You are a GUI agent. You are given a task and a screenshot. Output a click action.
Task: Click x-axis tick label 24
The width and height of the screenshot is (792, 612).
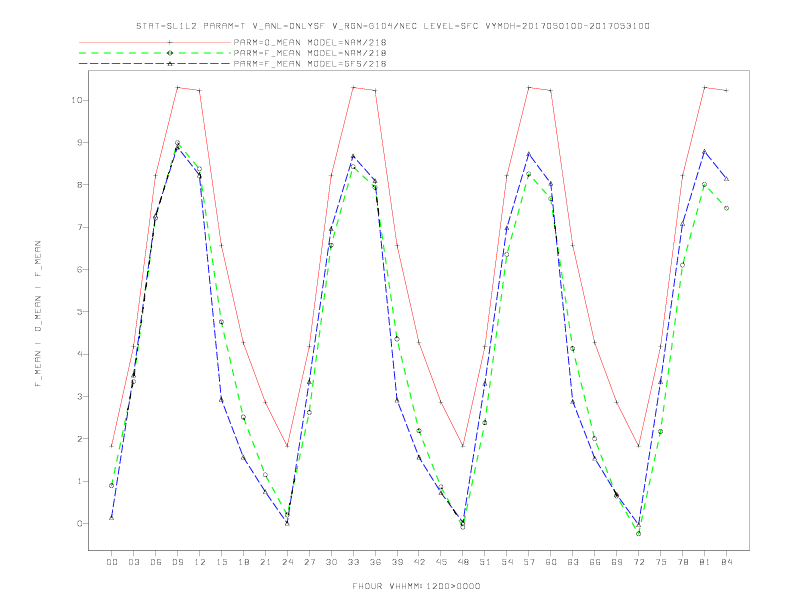[x=287, y=562]
